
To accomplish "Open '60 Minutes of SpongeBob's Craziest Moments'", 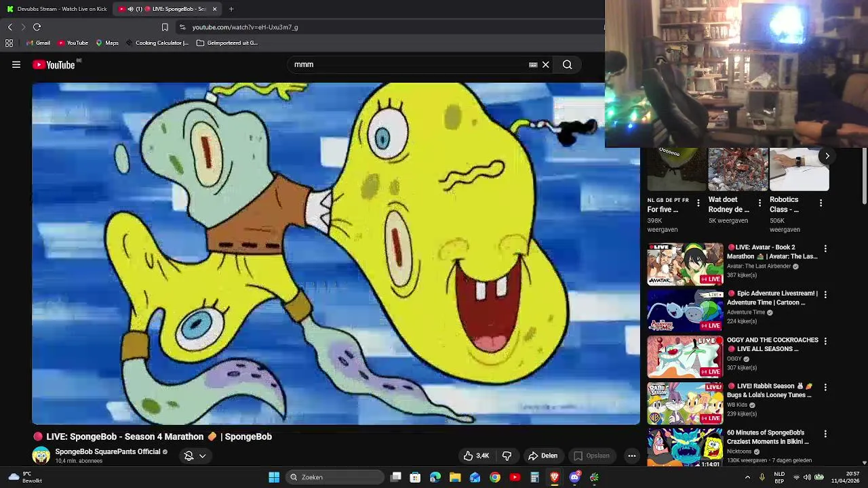I will click(x=768, y=437).
